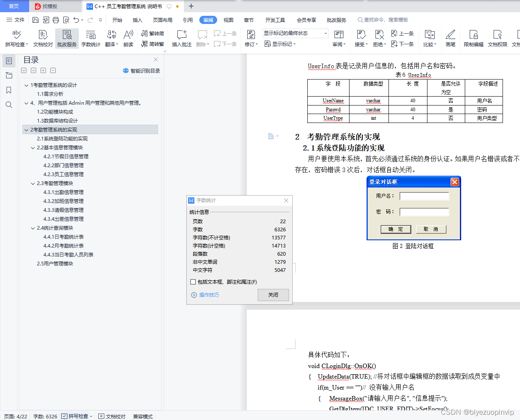Open the outline/TOC icon in left sidebar

pyautogui.click(x=9, y=61)
